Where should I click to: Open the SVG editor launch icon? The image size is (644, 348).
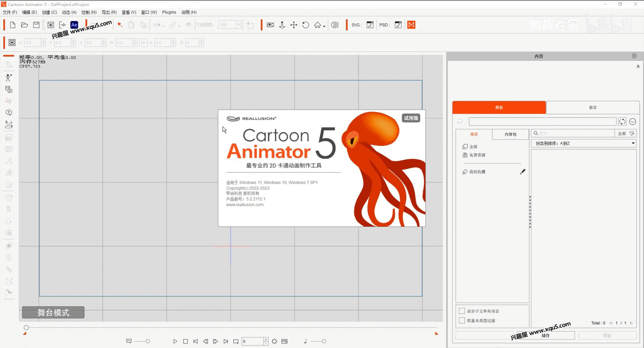click(x=370, y=25)
